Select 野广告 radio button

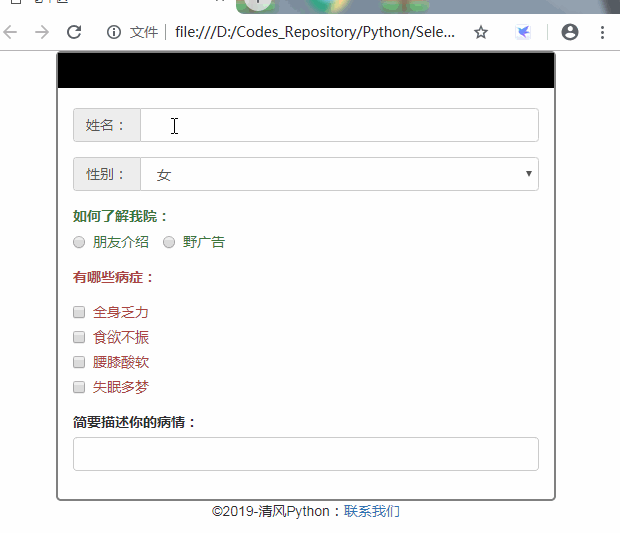(169, 242)
